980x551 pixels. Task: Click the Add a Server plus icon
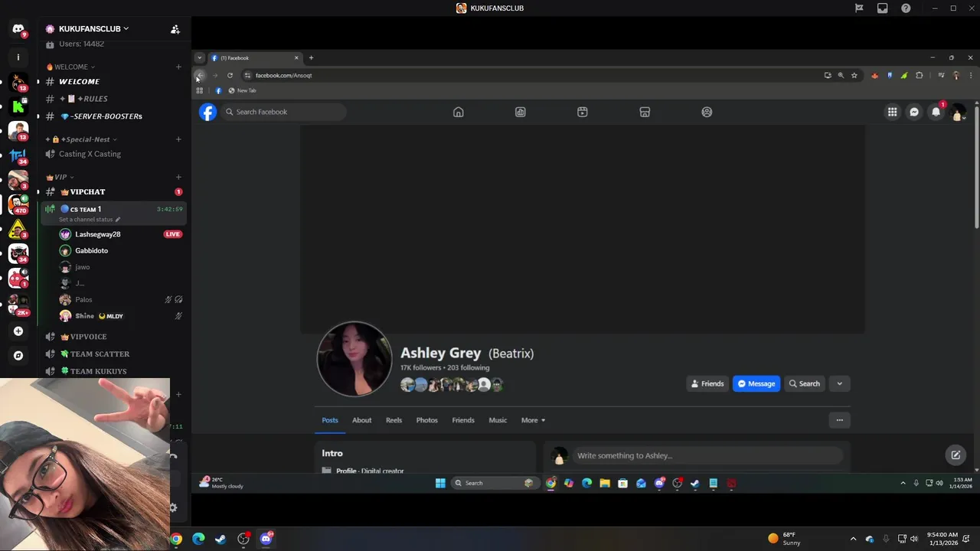click(x=18, y=331)
